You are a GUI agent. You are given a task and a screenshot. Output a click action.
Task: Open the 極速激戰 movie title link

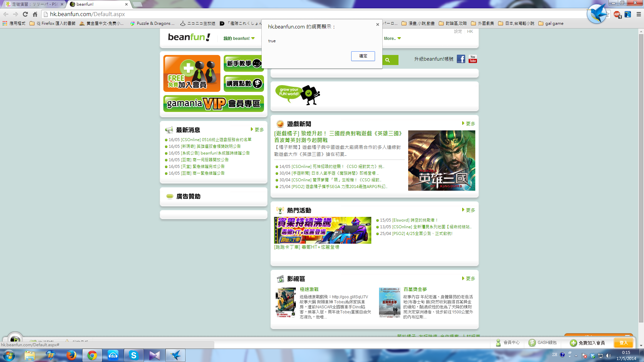point(309,289)
